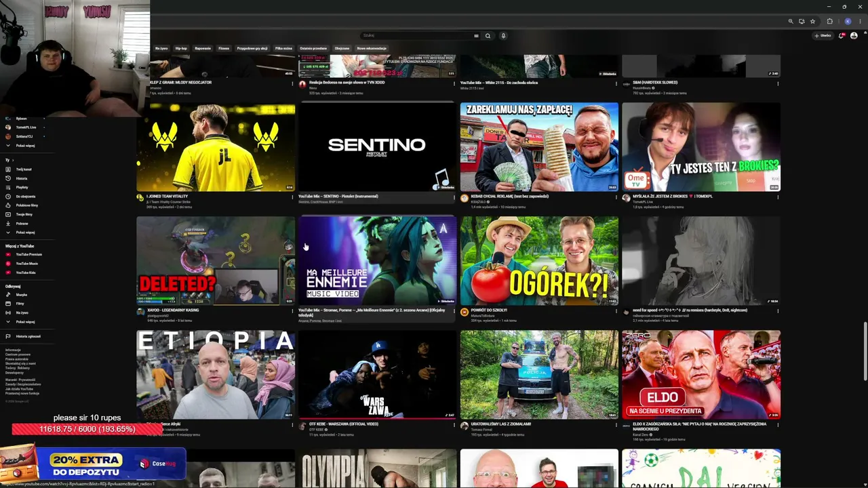Open the browser extensions puzzle icon
The width and height of the screenshot is (868, 488).
click(x=829, y=22)
